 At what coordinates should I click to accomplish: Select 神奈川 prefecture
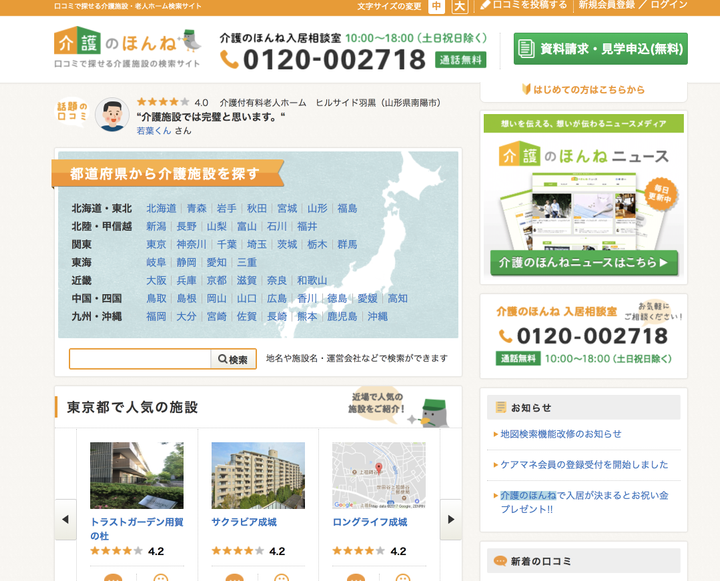(x=191, y=244)
